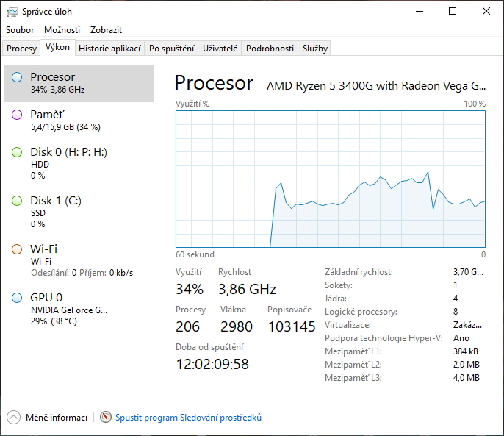
Task: Click the processor usage graph area
Action: point(330,179)
